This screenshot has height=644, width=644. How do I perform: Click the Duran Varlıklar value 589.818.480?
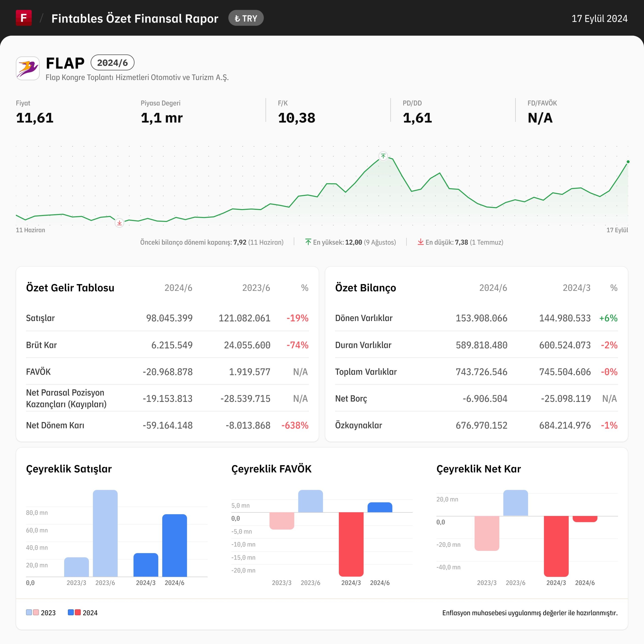pyautogui.click(x=482, y=345)
